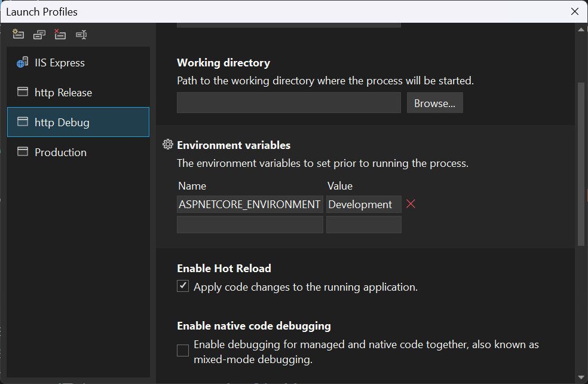
Task: Click the rename selected profile icon
Action: pos(81,35)
